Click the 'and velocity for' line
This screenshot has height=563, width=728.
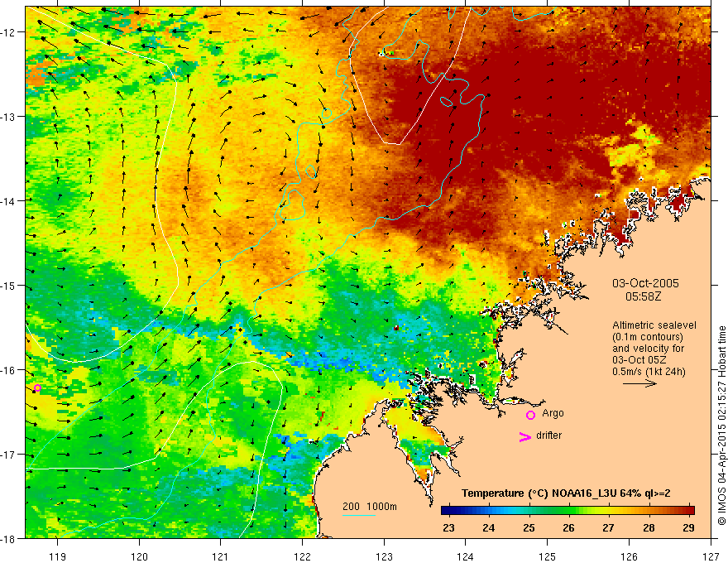[648, 349]
